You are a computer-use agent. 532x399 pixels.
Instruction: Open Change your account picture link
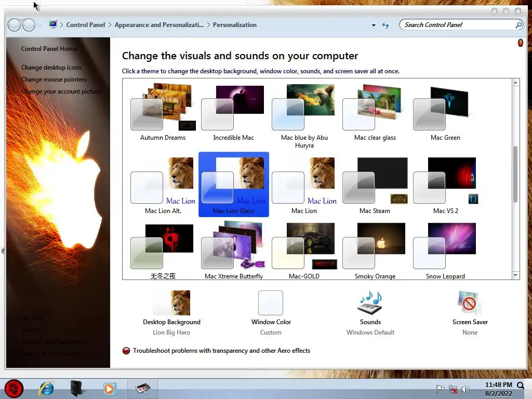tap(61, 91)
